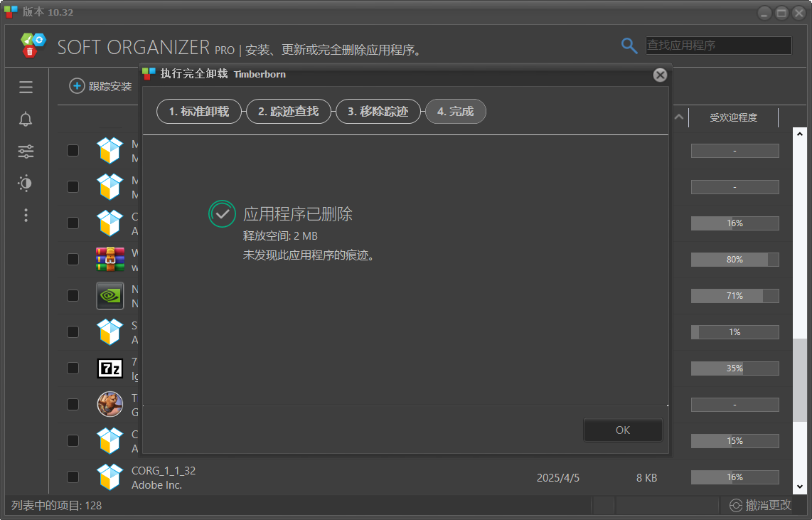Check the CORG_1_1_32 row checkbox
Viewport: 812px width, 520px height.
click(73, 477)
